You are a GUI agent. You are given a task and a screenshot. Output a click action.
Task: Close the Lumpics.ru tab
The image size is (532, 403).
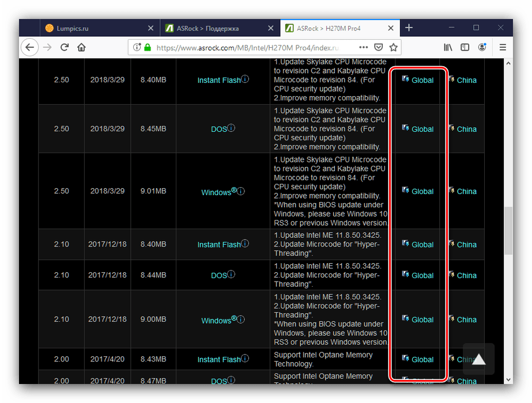tap(151, 28)
